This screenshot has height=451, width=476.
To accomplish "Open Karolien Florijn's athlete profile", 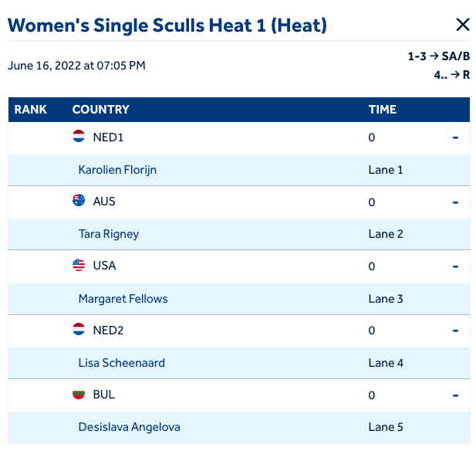I will (x=117, y=170).
